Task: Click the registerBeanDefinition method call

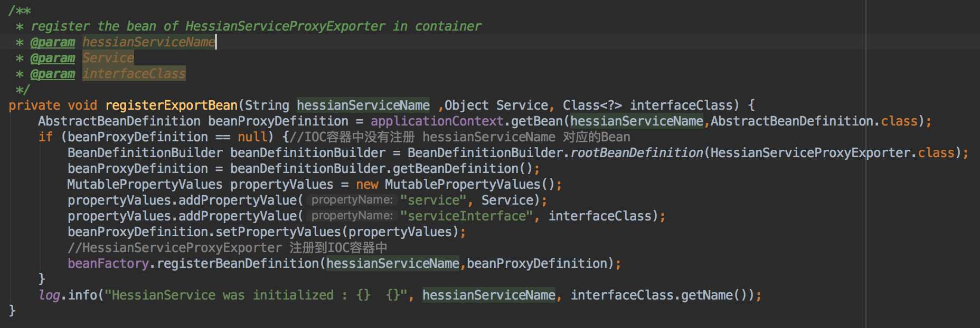Action: pyautogui.click(x=238, y=264)
